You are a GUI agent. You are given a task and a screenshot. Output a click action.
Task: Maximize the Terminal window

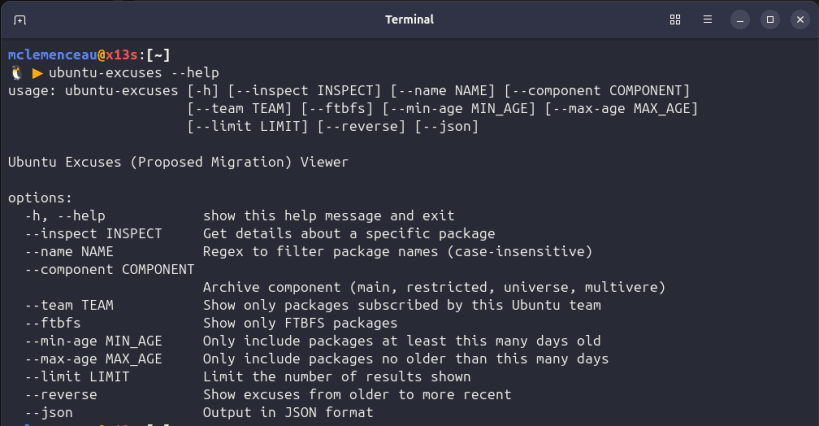click(770, 20)
